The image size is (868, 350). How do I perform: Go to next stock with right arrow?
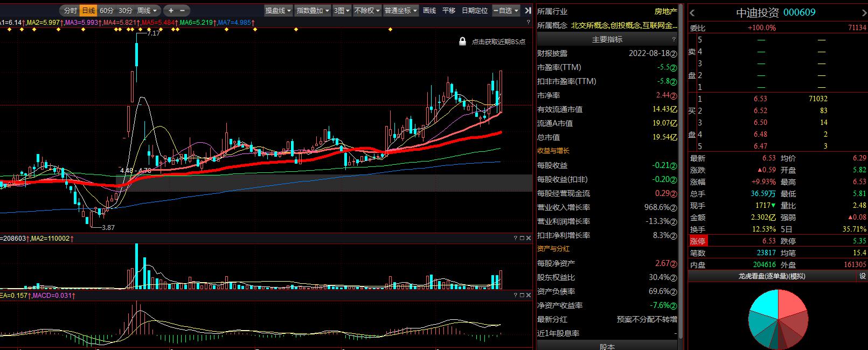863,13
